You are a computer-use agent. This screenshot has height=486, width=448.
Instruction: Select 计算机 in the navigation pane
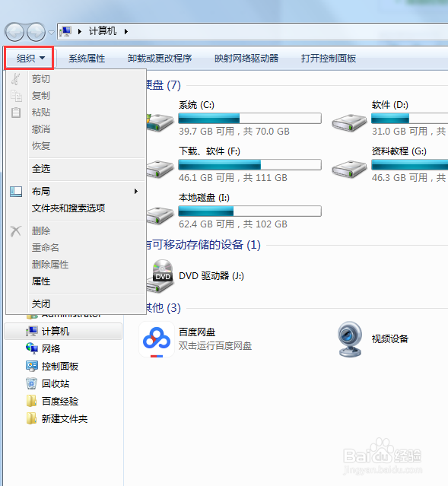64,332
